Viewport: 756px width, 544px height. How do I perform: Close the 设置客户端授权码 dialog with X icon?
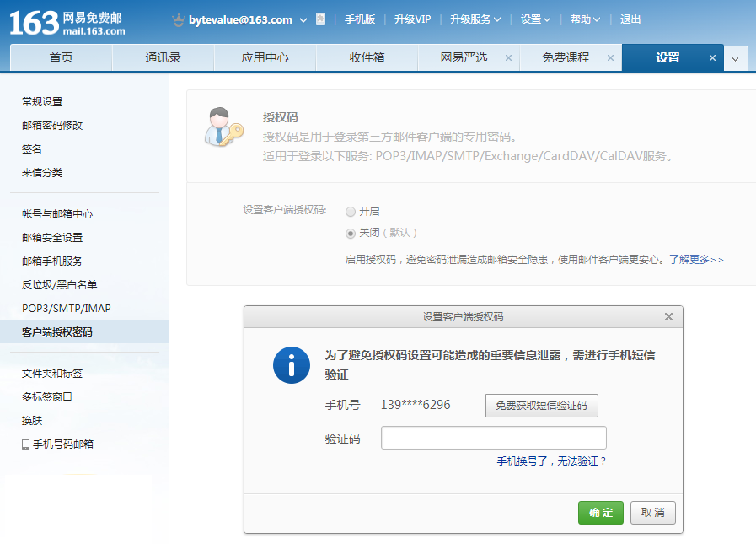coord(668,317)
